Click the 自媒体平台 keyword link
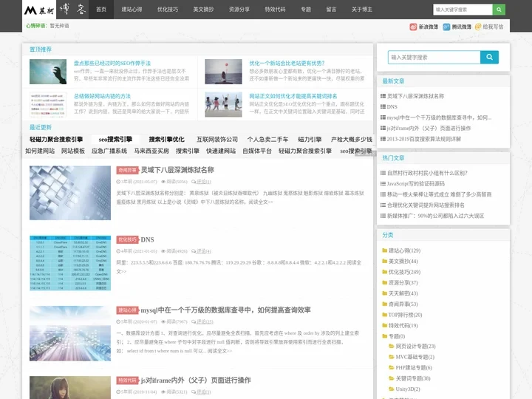 coord(257,151)
